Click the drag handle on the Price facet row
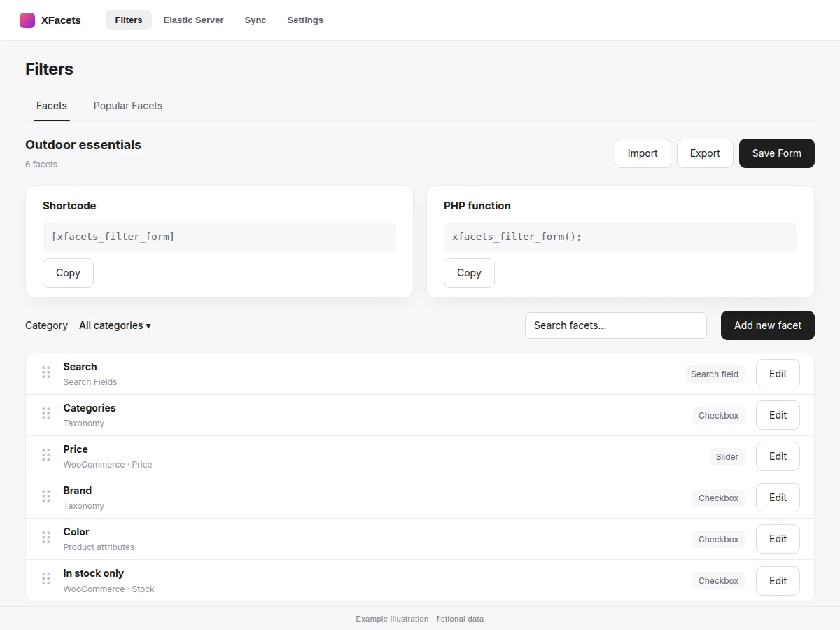 [46, 455]
